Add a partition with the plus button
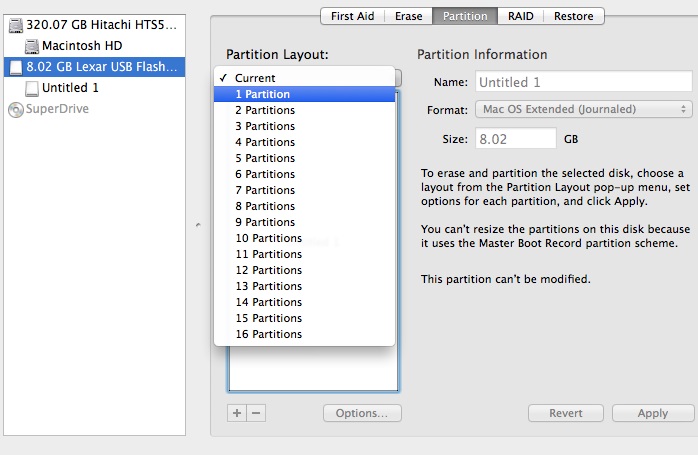Screen dimensions: 698x455 [x=237, y=413]
